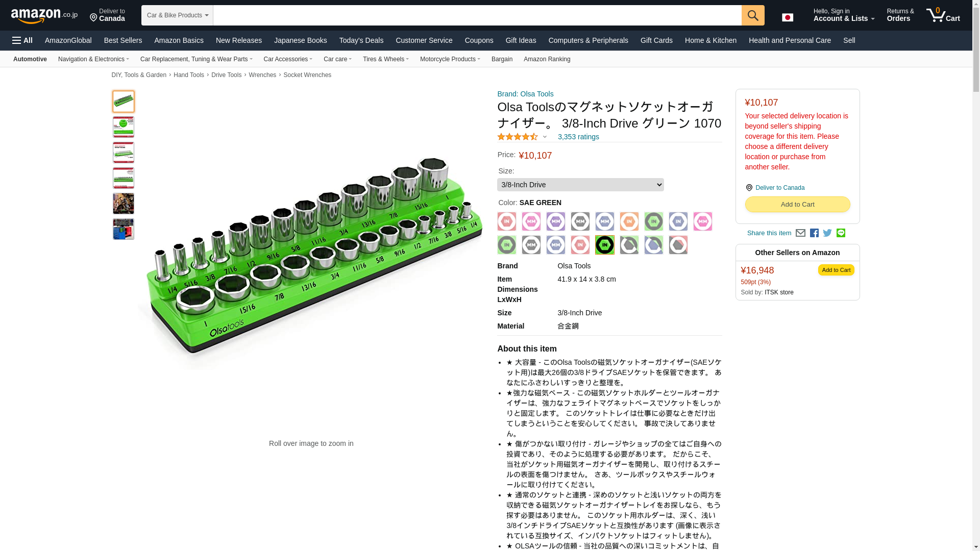Share this item via email icon
980x551 pixels.
point(800,233)
